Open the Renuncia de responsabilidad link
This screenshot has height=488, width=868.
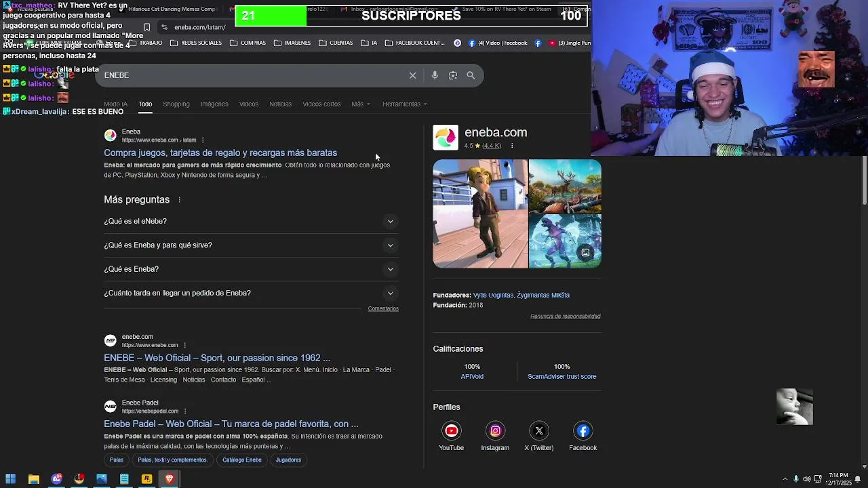pyautogui.click(x=566, y=317)
